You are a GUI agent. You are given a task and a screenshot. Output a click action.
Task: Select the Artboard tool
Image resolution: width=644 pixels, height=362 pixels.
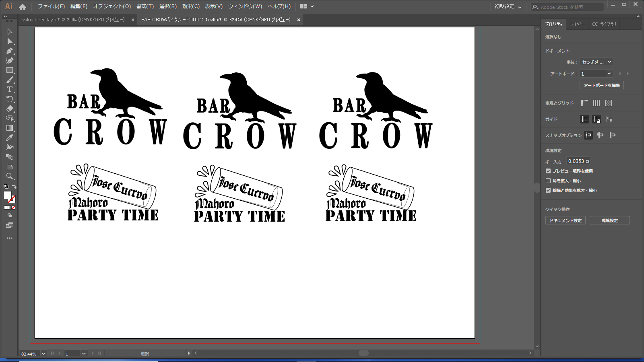pos(10,167)
